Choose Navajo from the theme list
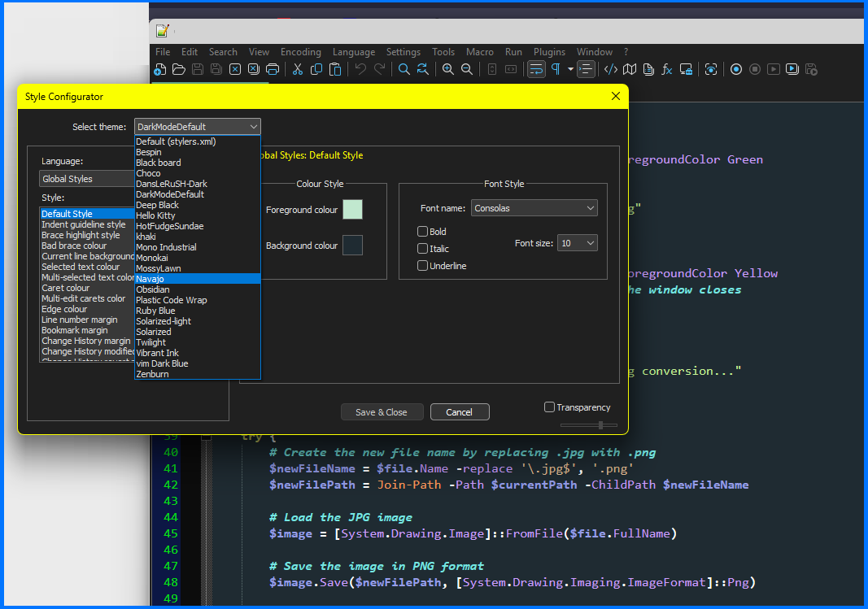 [197, 279]
